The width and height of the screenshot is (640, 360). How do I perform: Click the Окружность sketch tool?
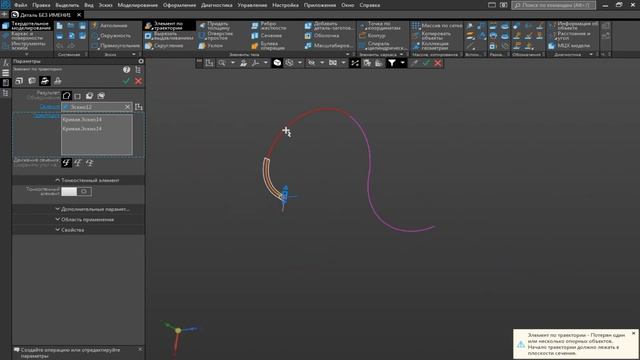(111, 36)
